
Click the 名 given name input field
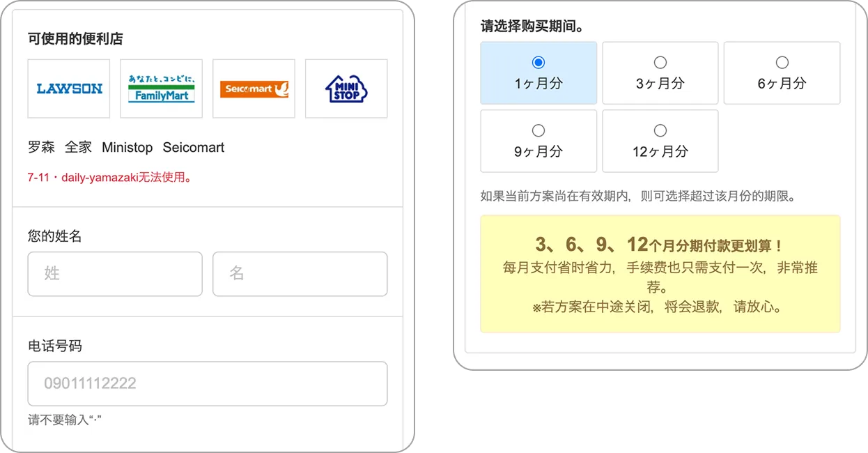(300, 274)
